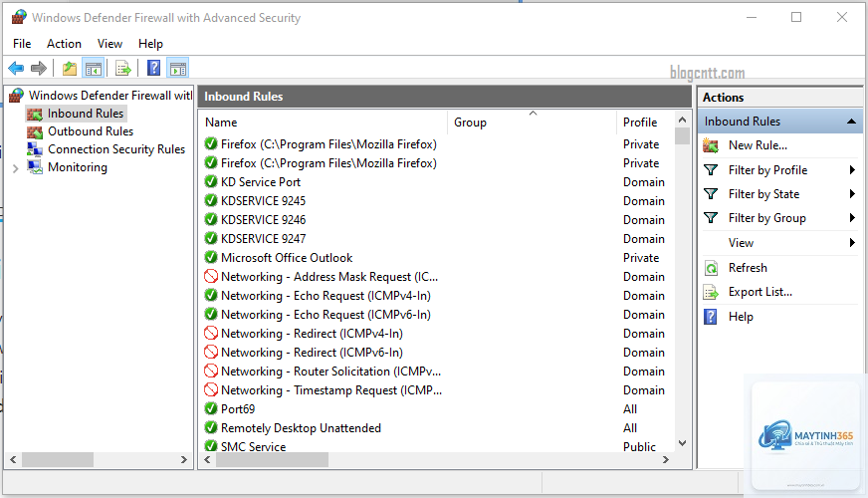Open the View submenu arrow in Actions

tap(852, 243)
